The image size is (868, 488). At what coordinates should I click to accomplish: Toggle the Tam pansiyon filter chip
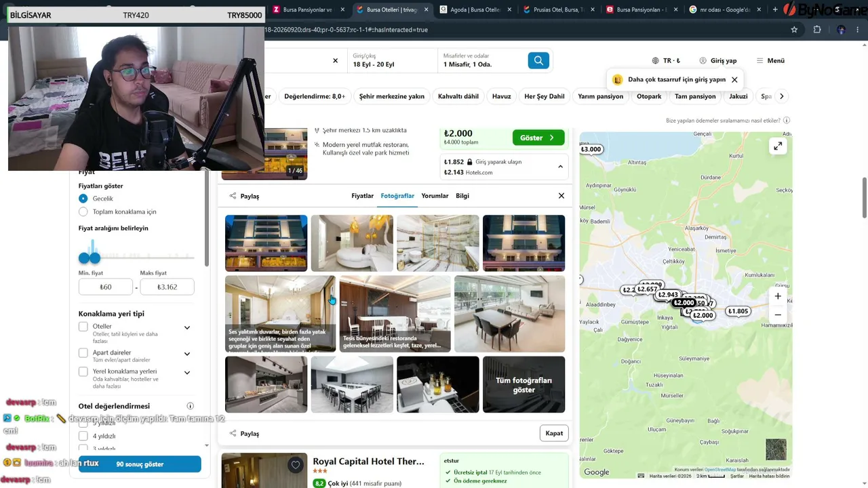click(695, 96)
